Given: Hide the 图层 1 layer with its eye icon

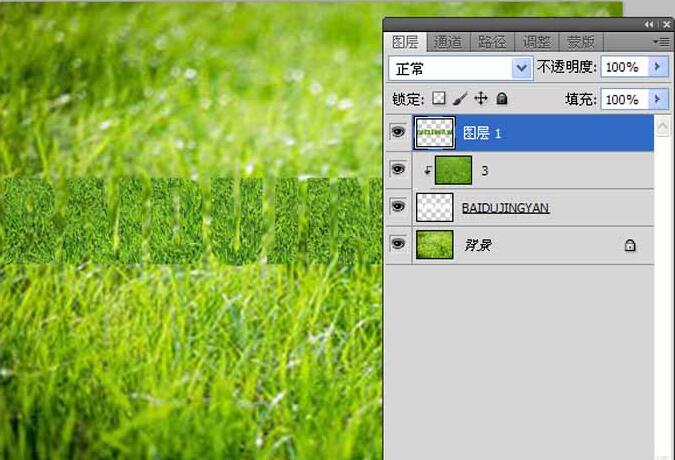Looking at the screenshot, I should pyautogui.click(x=398, y=132).
